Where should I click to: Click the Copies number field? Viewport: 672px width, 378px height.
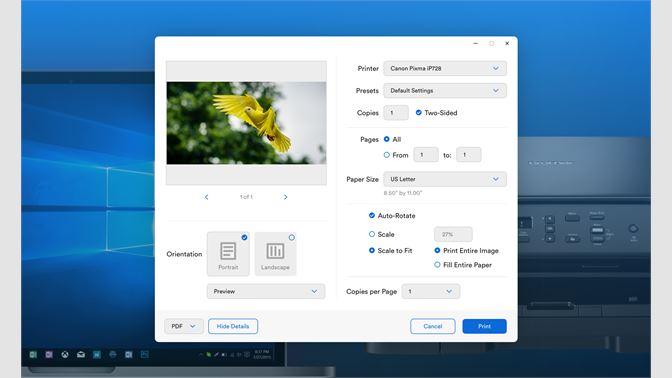(396, 113)
